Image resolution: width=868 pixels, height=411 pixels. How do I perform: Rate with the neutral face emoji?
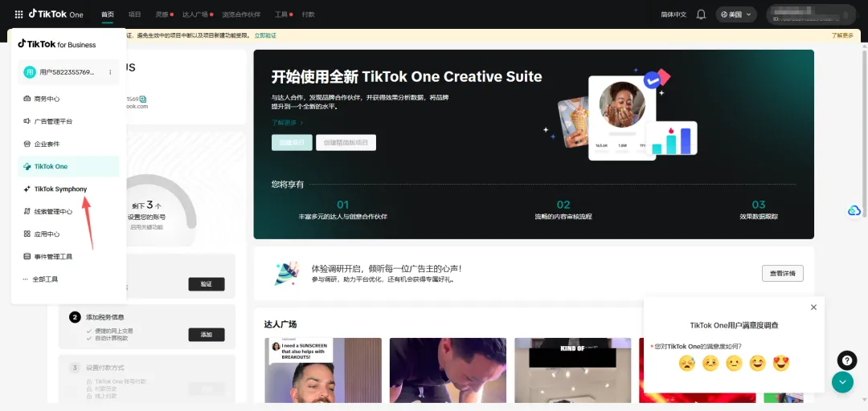(734, 363)
